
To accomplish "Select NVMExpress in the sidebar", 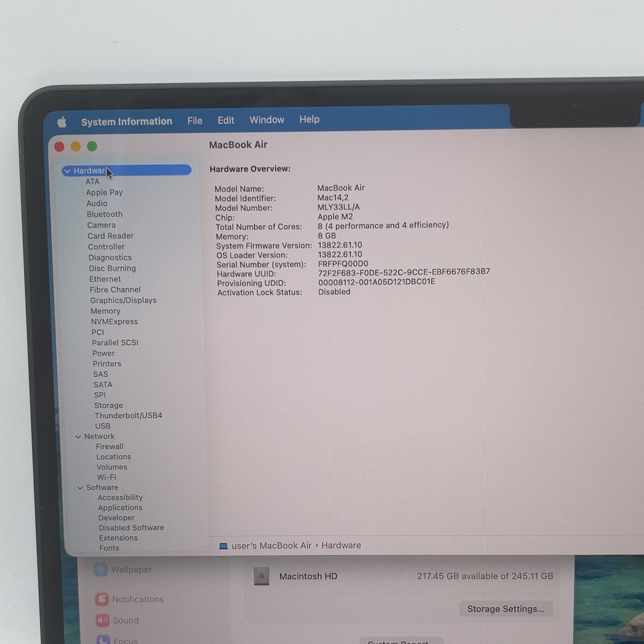I will pos(114,322).
